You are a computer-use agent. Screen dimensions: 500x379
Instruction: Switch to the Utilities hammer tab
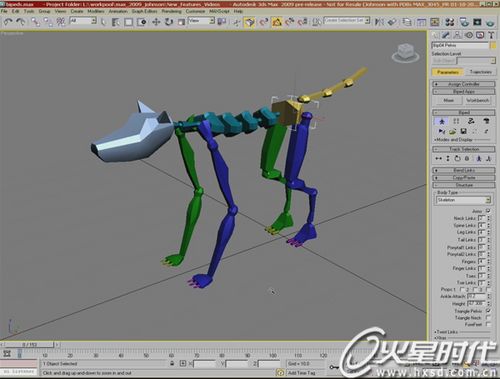point(491,35)
